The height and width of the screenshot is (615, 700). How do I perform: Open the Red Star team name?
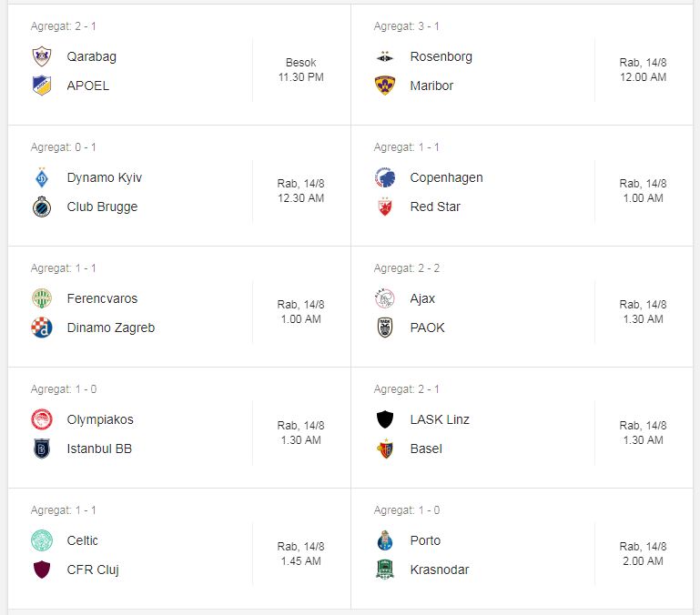coord(435,207)
